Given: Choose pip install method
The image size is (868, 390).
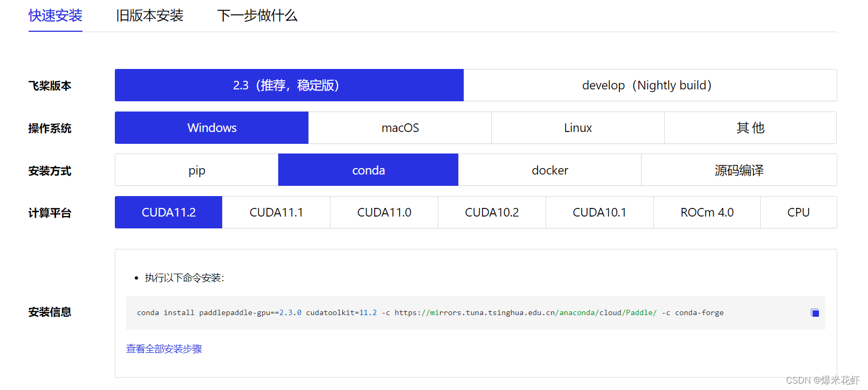Looking at the screenshot, I should click(x=197, y=170).
